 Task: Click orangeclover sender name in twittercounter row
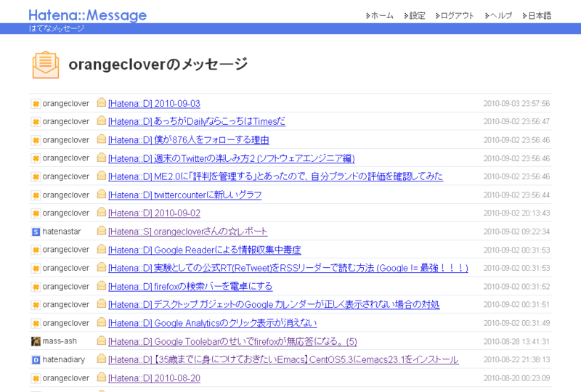[66, 195]
